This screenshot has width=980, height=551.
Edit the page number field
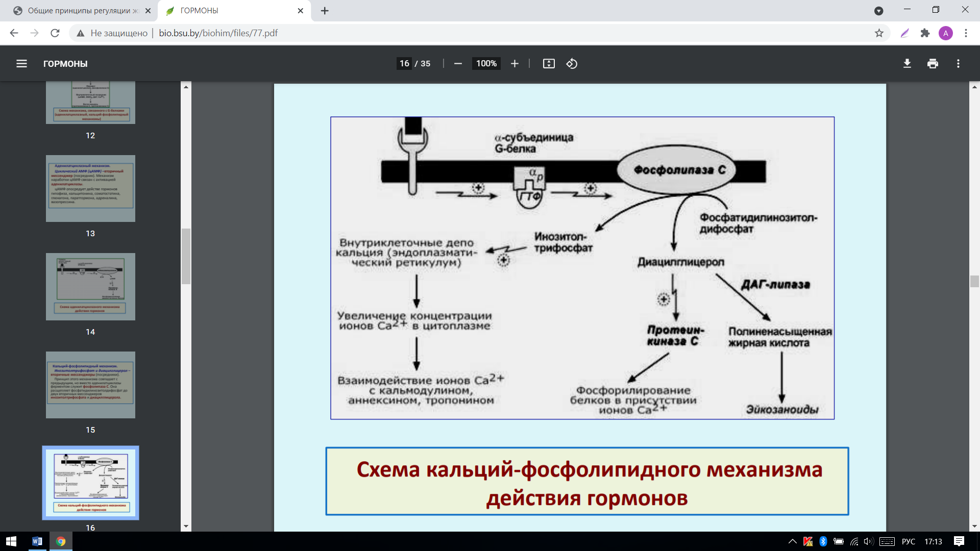click(404, 64)
